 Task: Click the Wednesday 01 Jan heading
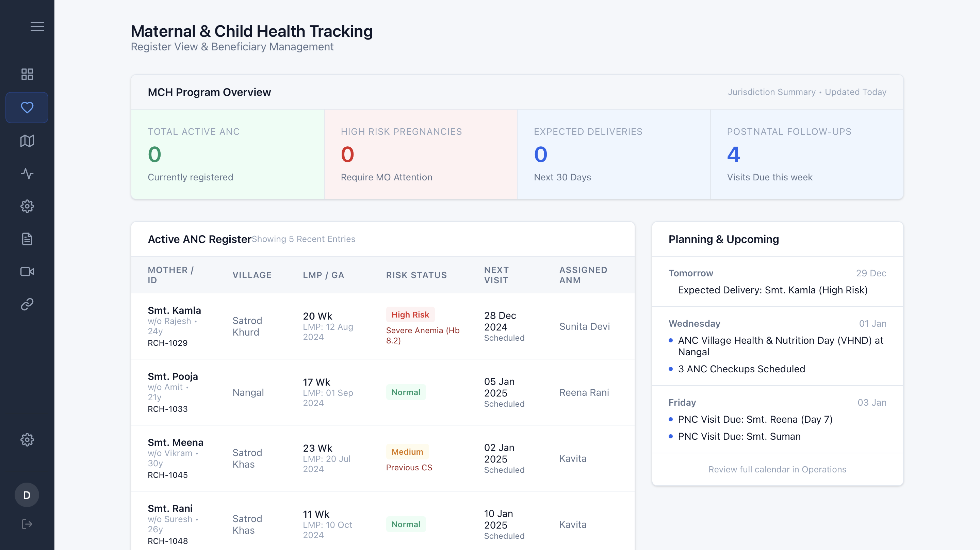[x=777, y=324]
